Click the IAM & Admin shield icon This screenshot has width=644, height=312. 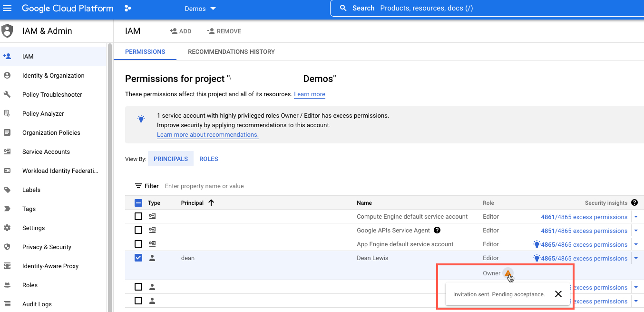pos(7,31)
